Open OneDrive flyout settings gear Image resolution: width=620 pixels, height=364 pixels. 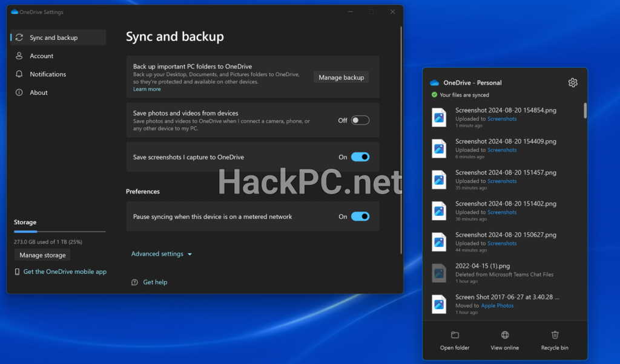[573, 82]
